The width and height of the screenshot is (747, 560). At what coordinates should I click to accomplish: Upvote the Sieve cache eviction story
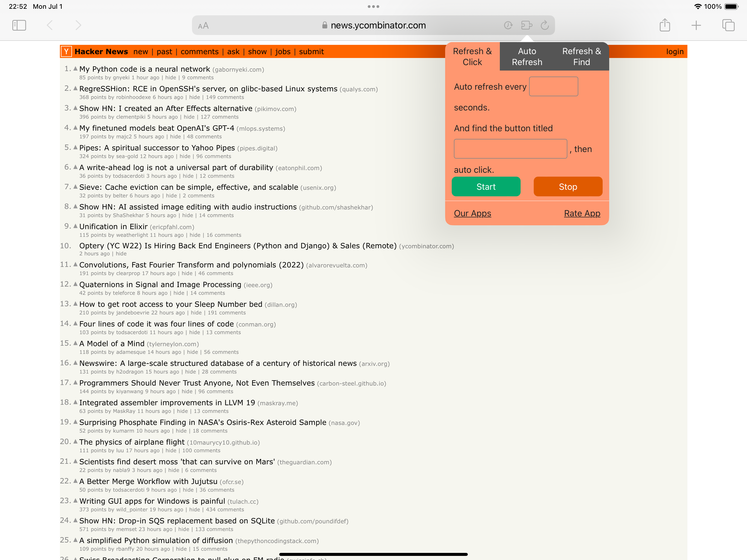(x=75, y=186)
